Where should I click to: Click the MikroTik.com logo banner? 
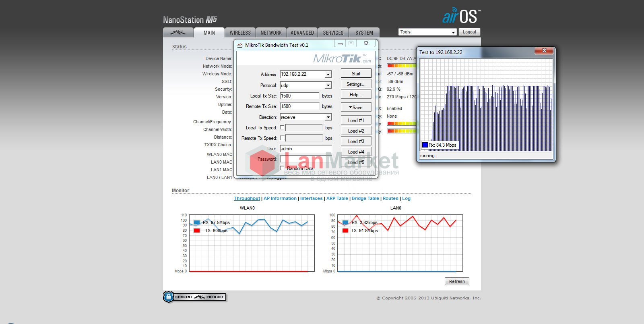coord(342,59)
